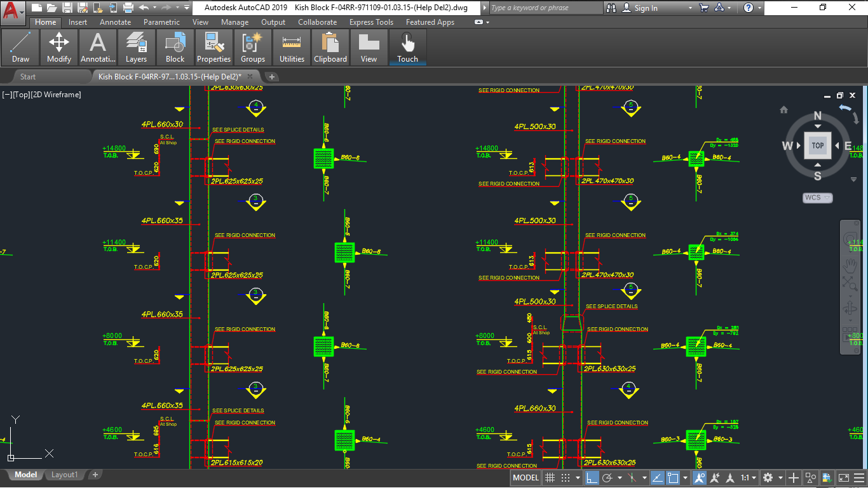Toggle Ortho mode in status bar
The height and width of the screenshot is (488, 868).
592,478
